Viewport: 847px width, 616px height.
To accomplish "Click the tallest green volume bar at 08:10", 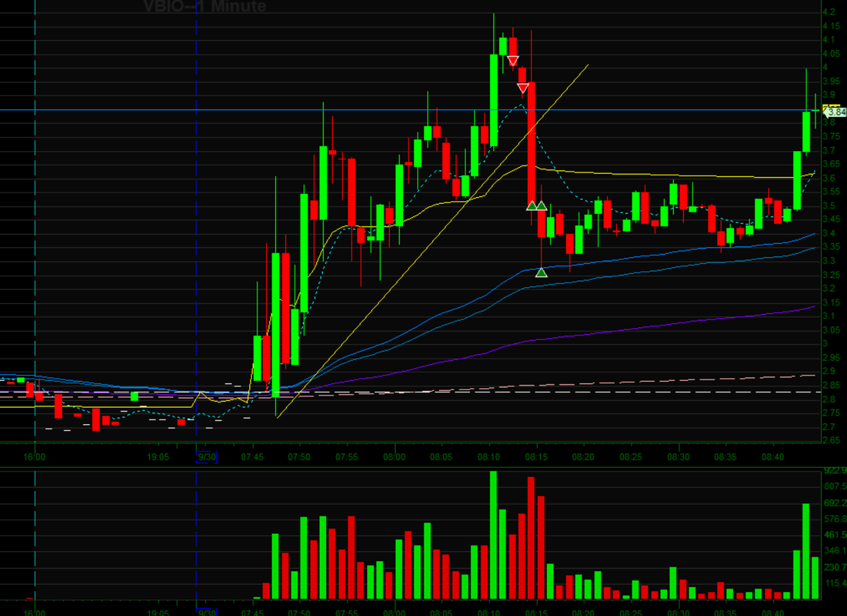I will (493, 536).
